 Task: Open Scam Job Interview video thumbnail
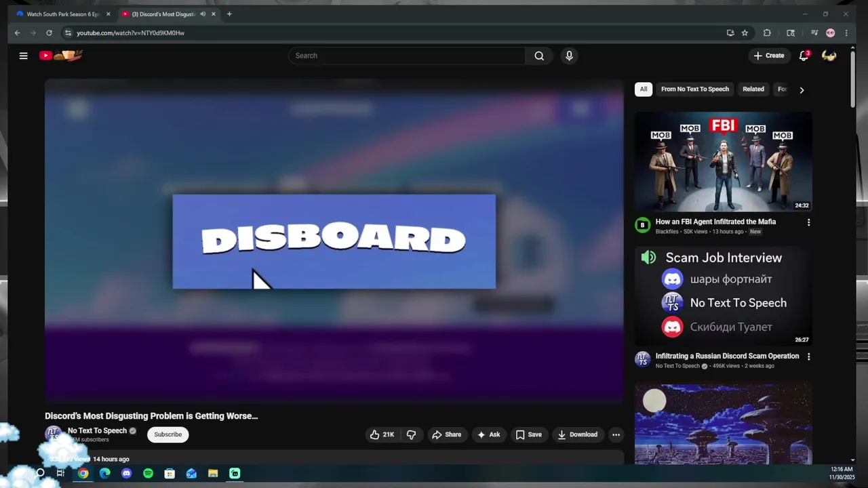coord(723,296)
